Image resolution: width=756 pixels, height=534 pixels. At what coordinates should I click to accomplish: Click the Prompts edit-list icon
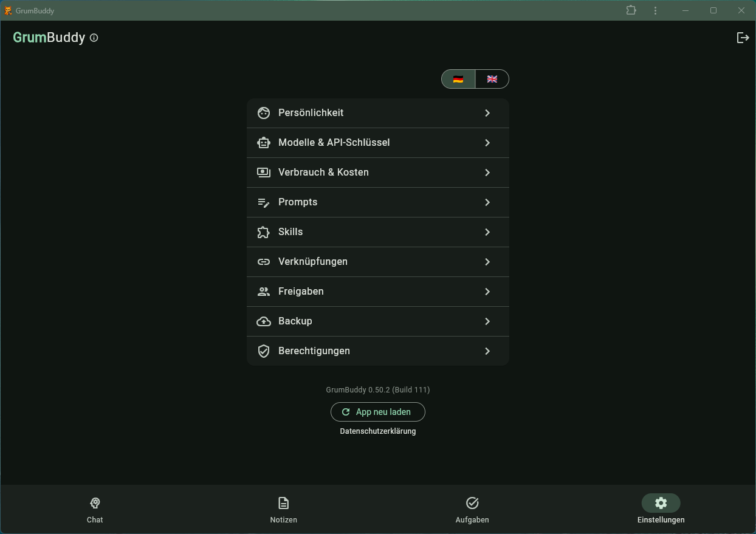tap(264, 202)
